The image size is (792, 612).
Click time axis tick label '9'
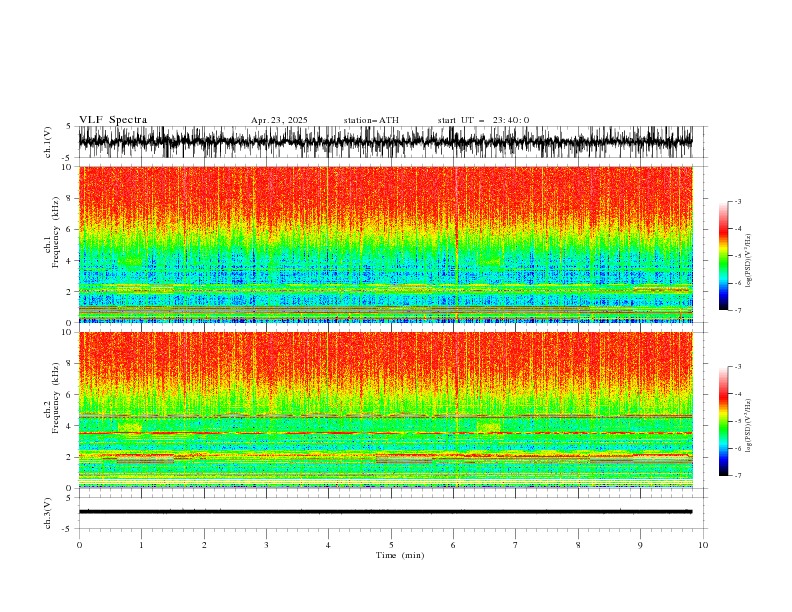point(640,545)
